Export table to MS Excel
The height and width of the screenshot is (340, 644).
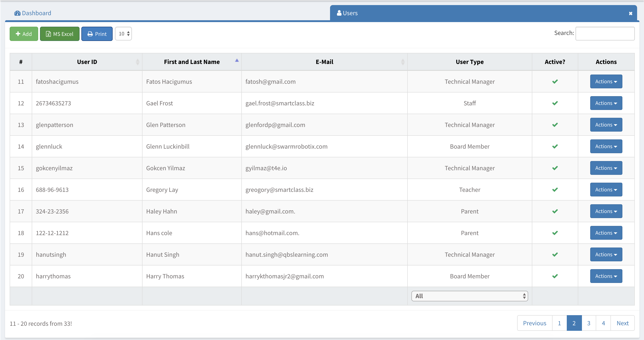pyautogui.click(x=60, y=34)
